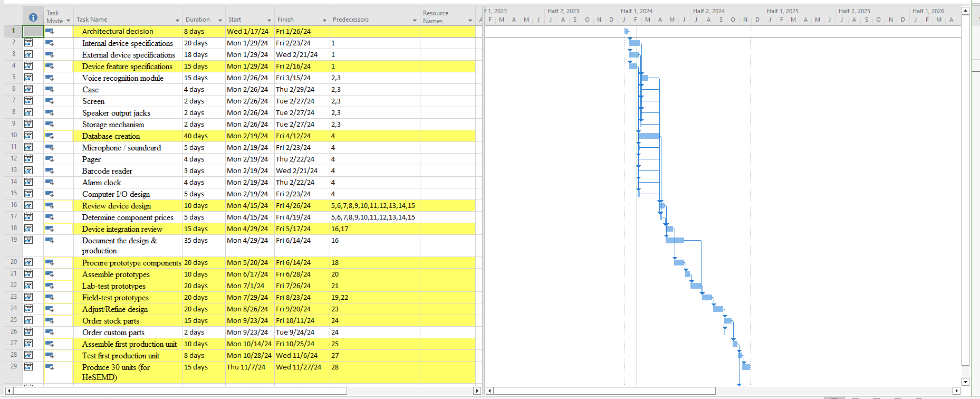Click auto-schedule mode icon for Order custom parts
Image resolution: width=980 pixels, height=399 pixels.
click(50, 332)
